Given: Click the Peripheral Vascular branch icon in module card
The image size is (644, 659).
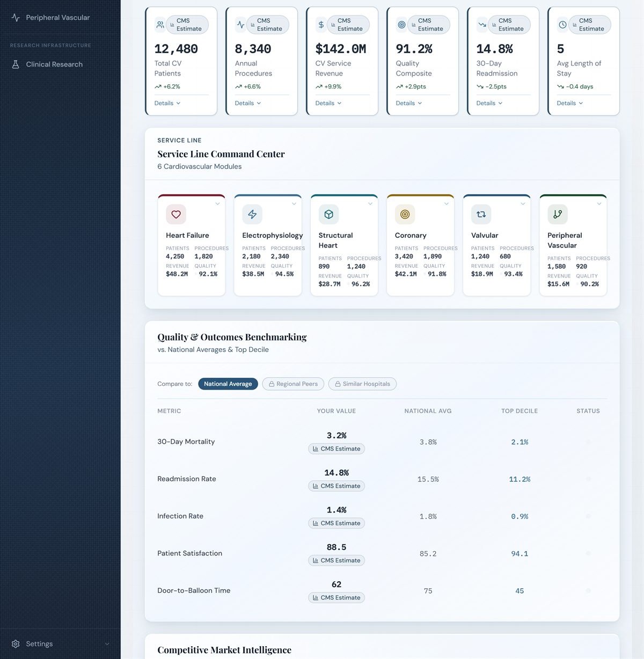Looking at the screenshot, I should (558, 214).
